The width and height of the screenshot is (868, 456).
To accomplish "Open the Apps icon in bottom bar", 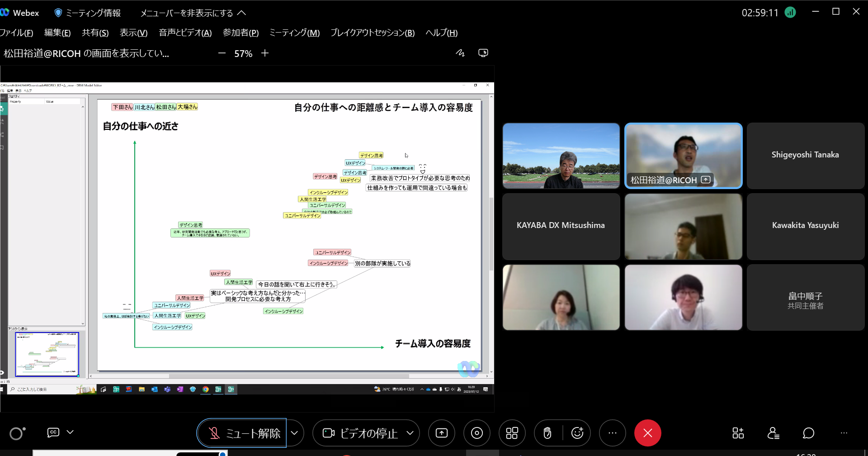I will 738,433.
